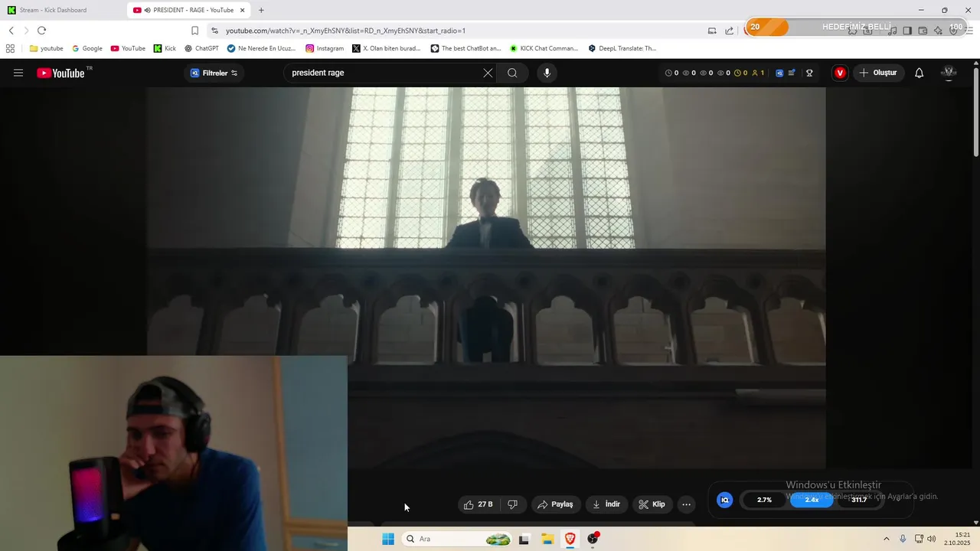Focus the Ara taskbar search box
980x551 pixels.
pos(457,539)
